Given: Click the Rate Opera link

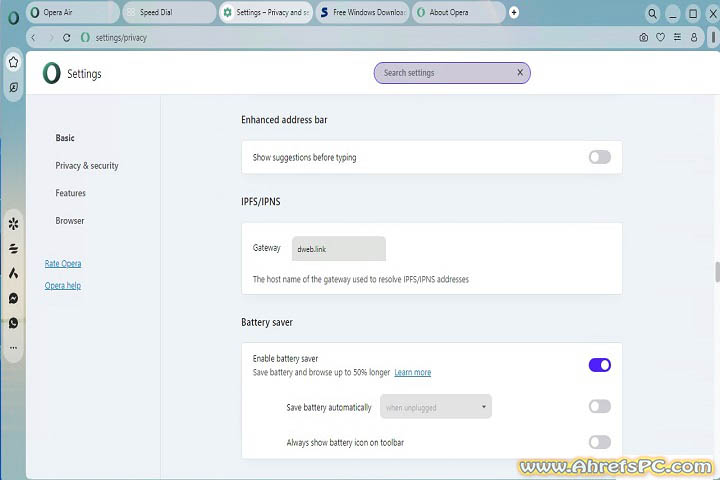Looking at the screenshot, I should (63, 264).
